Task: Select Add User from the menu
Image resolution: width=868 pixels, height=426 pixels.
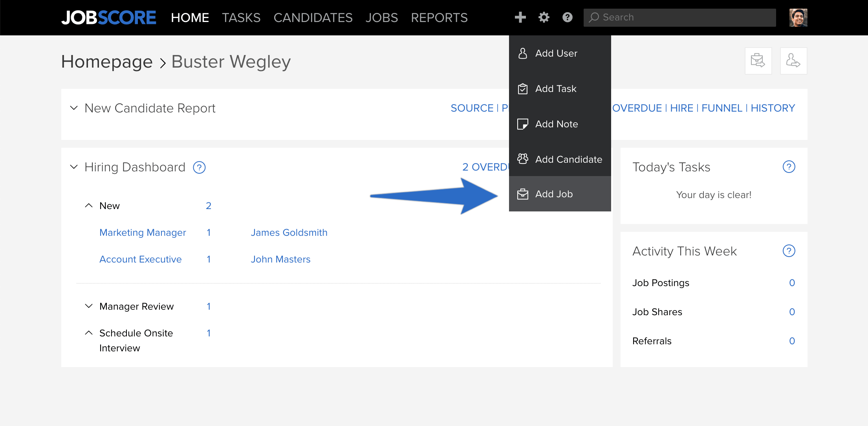Action: point(560,53)
